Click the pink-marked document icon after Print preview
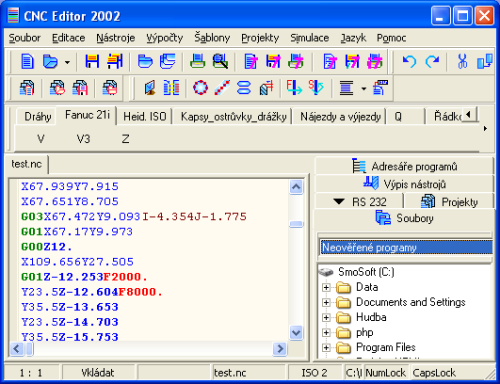Image resolution: width=500 pixels, height=384 pixels. tap(251, 61)
